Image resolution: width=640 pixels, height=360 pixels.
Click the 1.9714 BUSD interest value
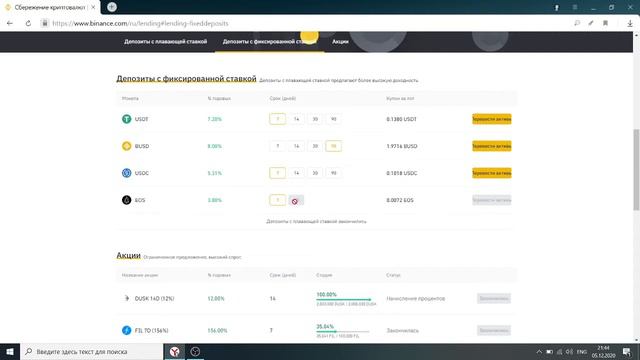click(402, 146)
